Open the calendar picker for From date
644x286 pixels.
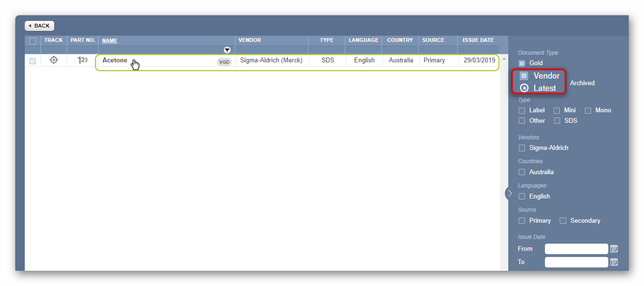pyautogui.click(x=614, y=248)
